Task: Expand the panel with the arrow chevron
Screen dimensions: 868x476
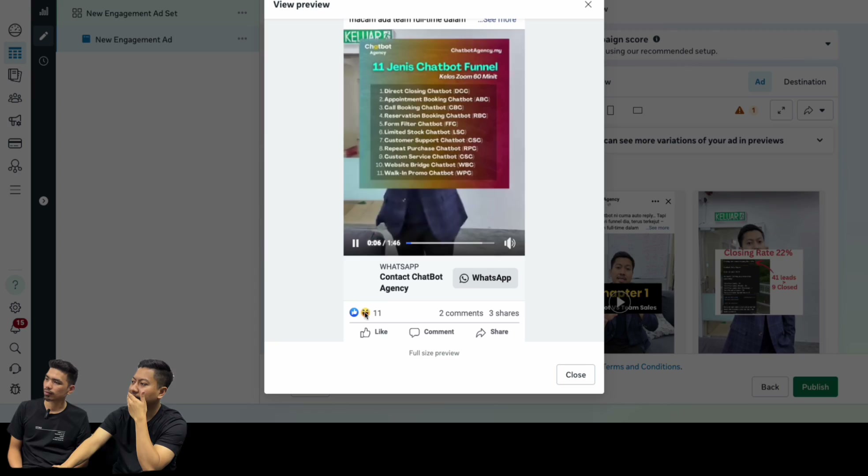Action: click(x=43, y=201)
